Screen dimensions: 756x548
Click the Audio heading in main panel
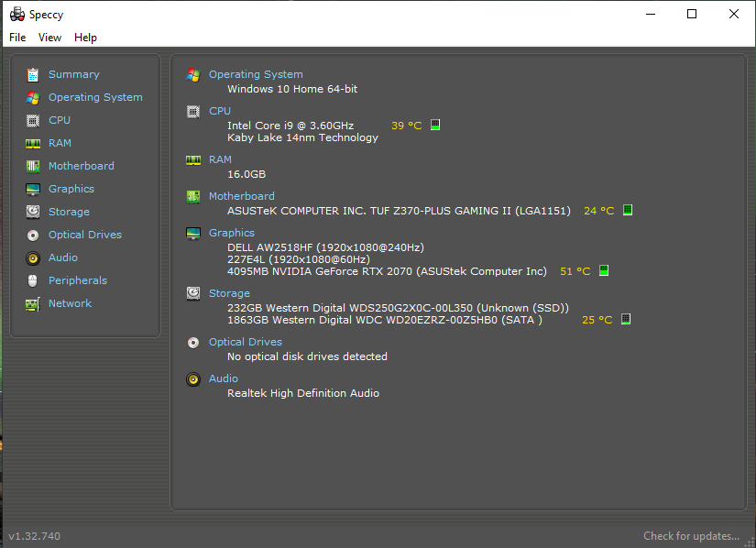(223, 378)
